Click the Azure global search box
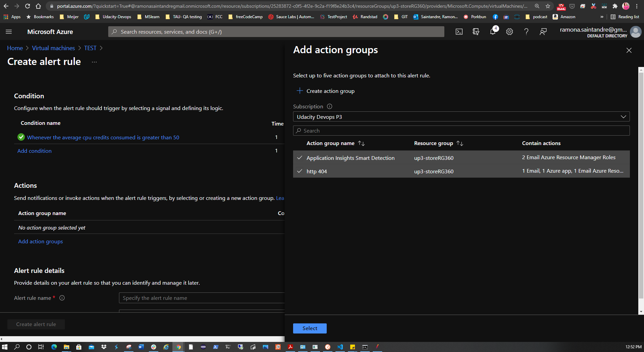 (276, 32)
